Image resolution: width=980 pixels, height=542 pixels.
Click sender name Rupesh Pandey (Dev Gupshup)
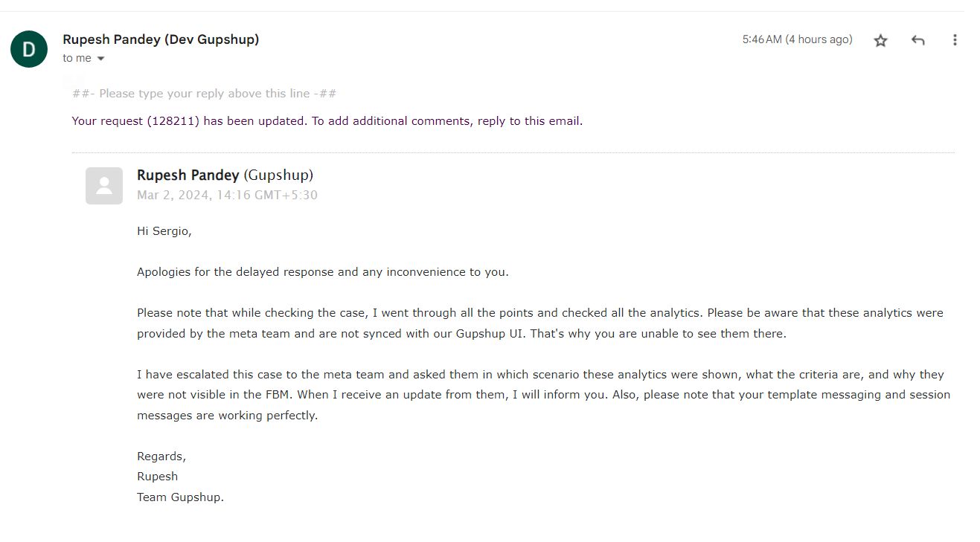coord(161,39)
